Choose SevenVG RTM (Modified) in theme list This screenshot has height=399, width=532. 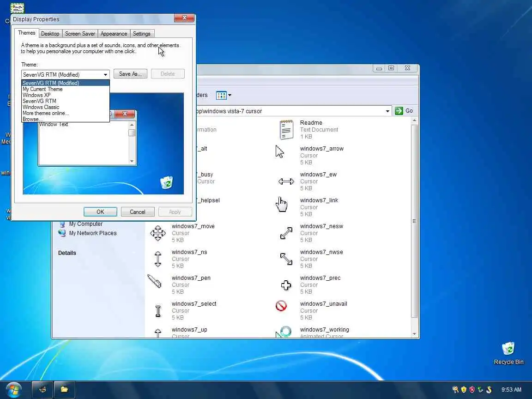pos(66,83)
